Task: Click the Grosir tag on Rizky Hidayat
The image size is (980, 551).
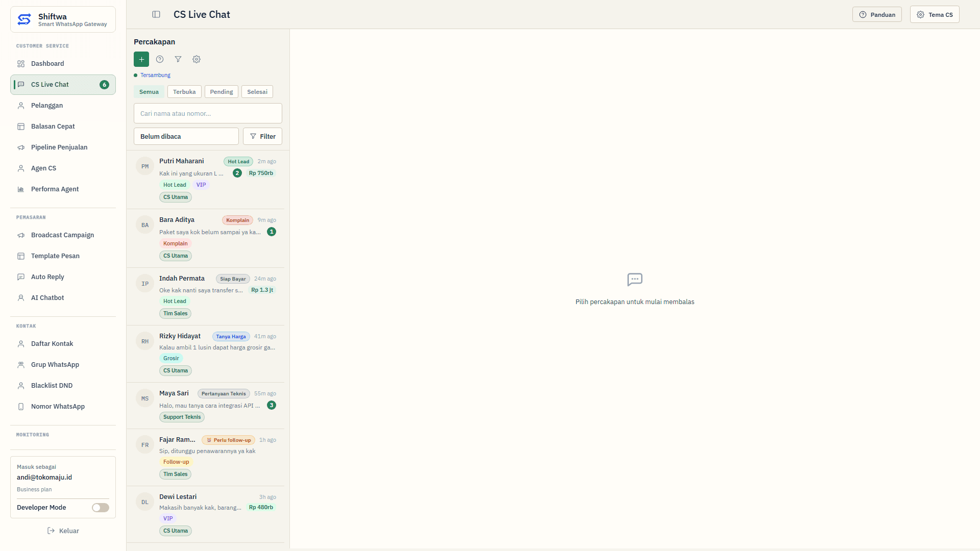Action: (x=171, y=358)
